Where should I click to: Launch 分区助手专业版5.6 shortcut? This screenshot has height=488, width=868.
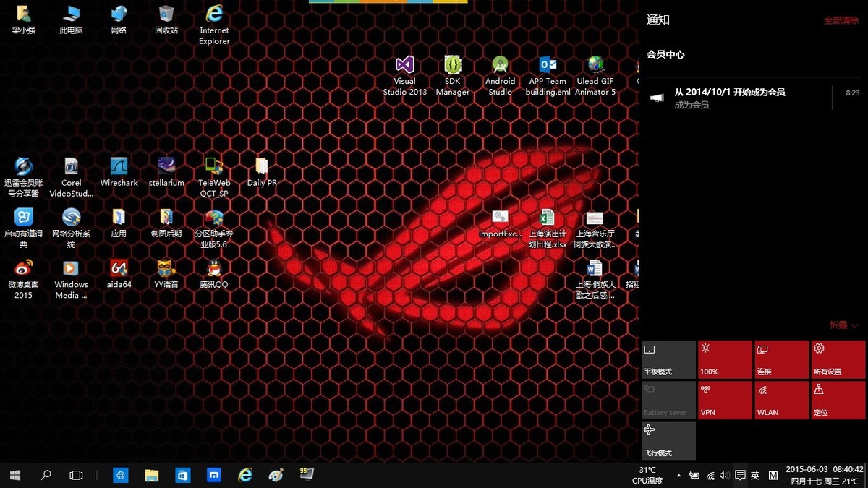tap(214, 228)
